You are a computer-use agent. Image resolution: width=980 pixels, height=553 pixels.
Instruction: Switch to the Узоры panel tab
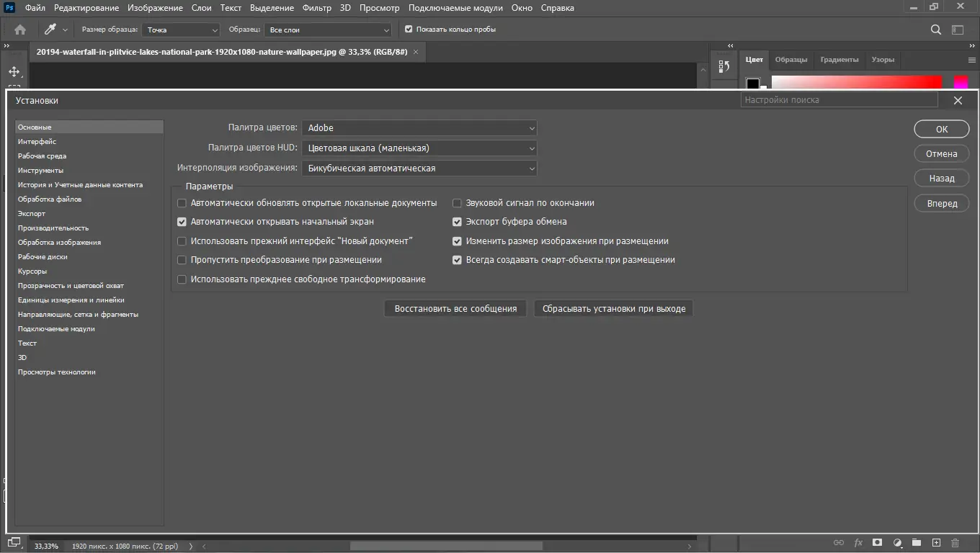(883, 60)
